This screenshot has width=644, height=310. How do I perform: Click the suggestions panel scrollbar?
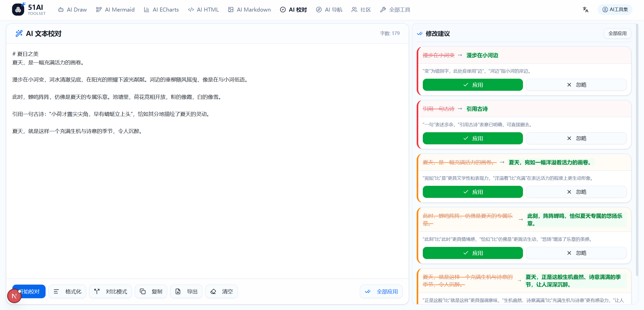point(637,151)
